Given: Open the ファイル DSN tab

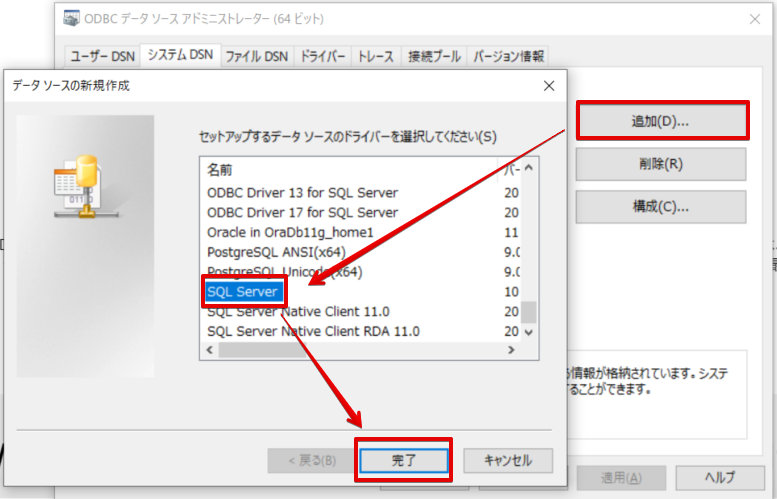Looking at the screenshot, I should point(257,56).
